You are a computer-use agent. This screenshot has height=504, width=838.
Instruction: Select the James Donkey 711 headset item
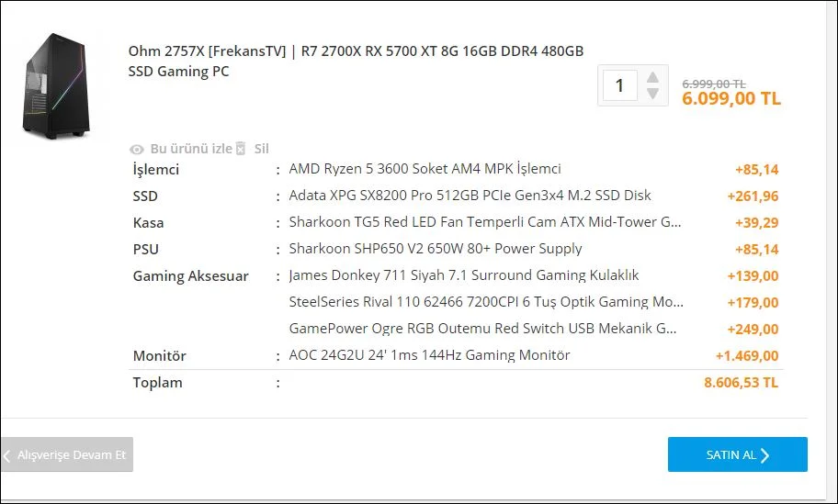click(463, 275)
